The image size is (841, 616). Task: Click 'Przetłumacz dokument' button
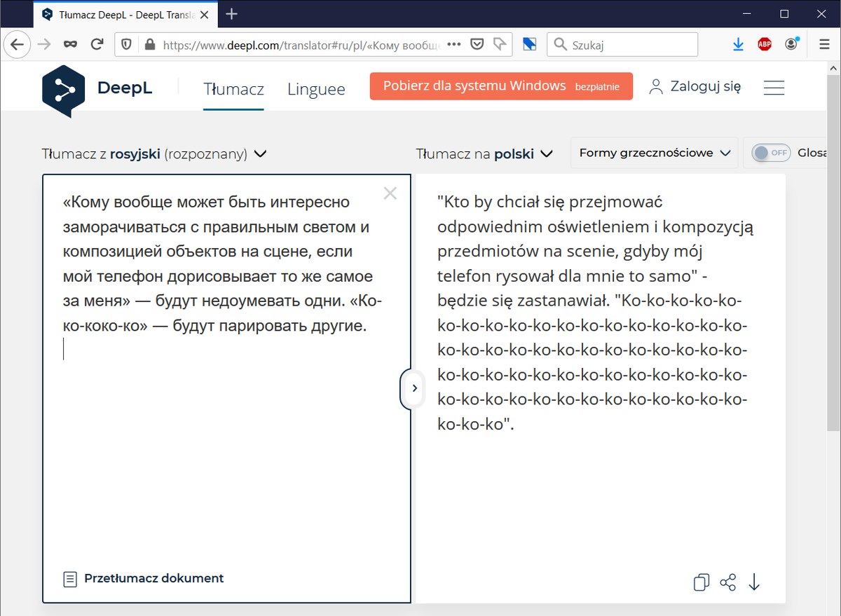click(144, 579)
